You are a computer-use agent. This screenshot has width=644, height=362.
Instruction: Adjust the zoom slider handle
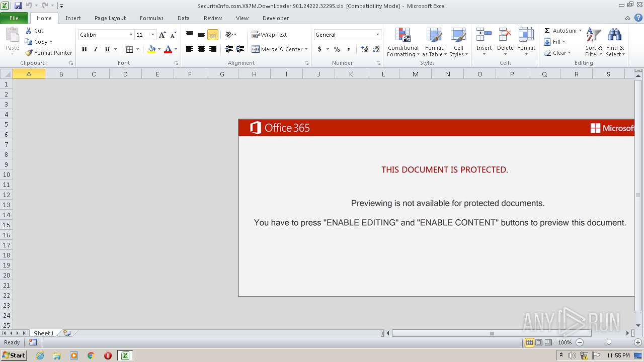point(609,342)
